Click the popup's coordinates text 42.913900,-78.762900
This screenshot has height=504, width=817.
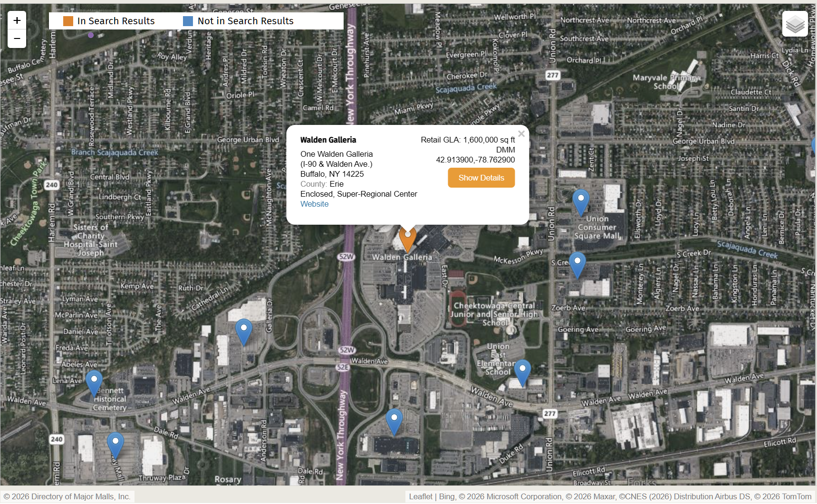point(475,160)
